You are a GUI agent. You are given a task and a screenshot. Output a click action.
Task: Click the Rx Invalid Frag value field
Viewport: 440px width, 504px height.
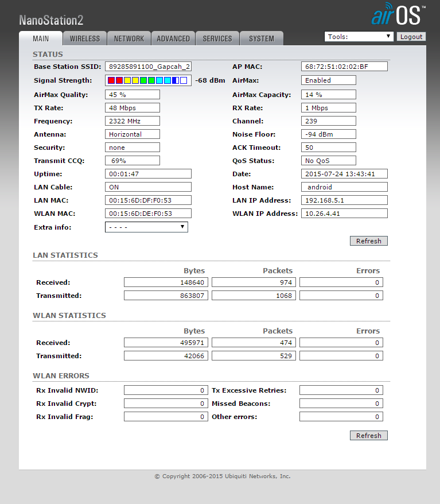pos(166,417)
